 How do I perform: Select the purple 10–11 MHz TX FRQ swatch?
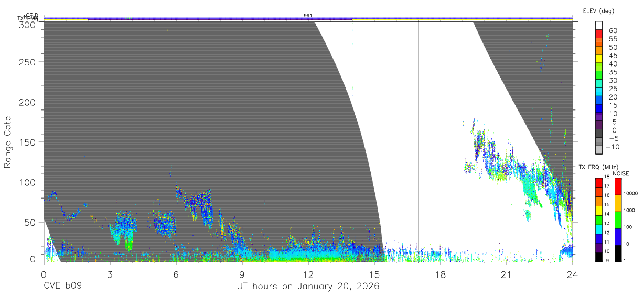[599, 247]
